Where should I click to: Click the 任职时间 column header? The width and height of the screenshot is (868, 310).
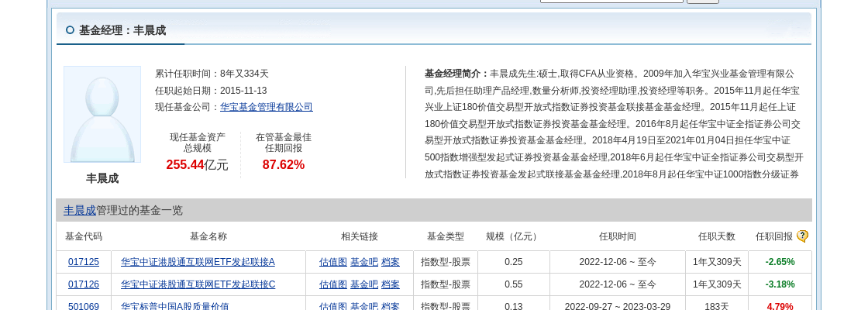pos(617,236)
